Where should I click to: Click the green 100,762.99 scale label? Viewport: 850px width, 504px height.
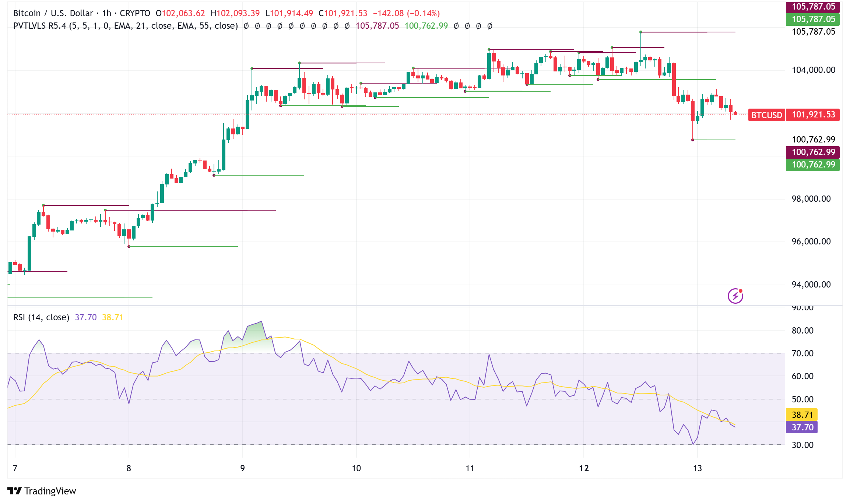813,165
